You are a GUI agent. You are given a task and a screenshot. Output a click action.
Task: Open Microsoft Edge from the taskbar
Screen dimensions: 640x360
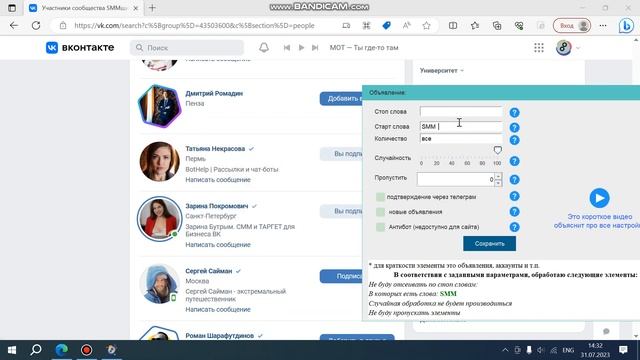[62, 350]
